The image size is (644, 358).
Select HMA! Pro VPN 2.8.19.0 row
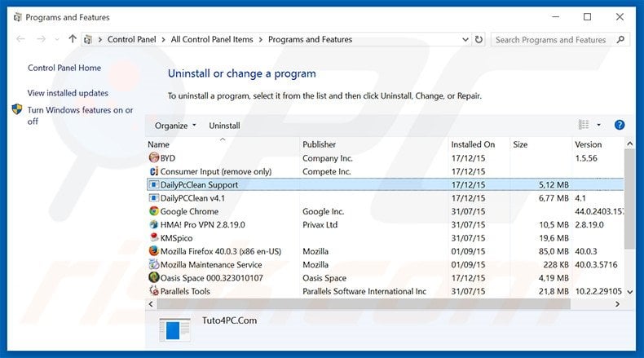pyautogui.click(x=385, y=225)
